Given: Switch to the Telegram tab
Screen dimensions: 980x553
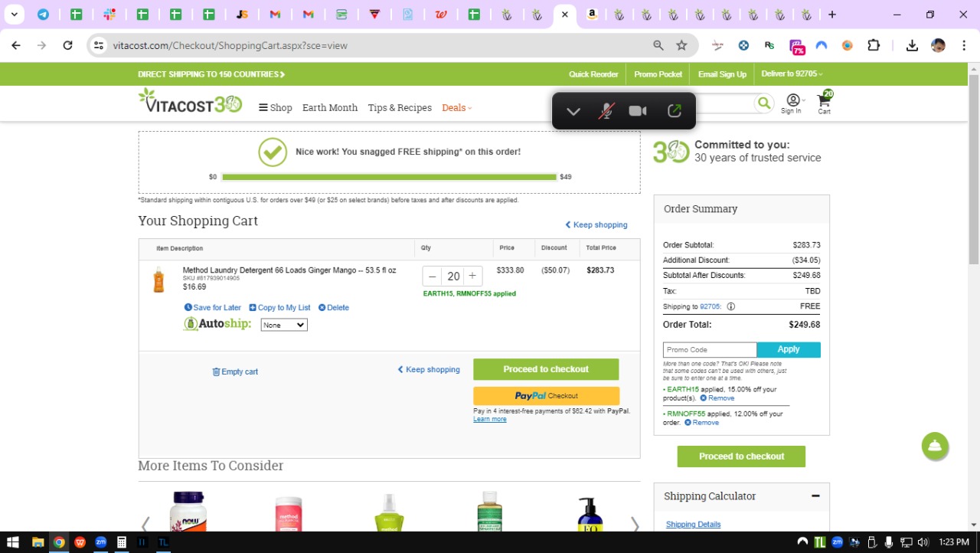Looking at the screenshot, I should (43, 15).
